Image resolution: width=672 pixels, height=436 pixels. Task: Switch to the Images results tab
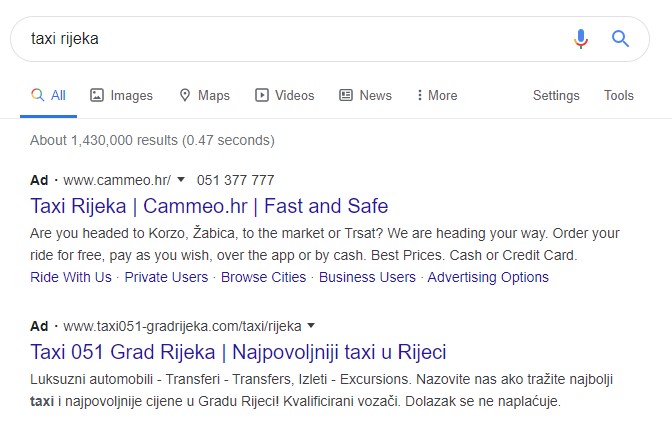tap(121, 95)
